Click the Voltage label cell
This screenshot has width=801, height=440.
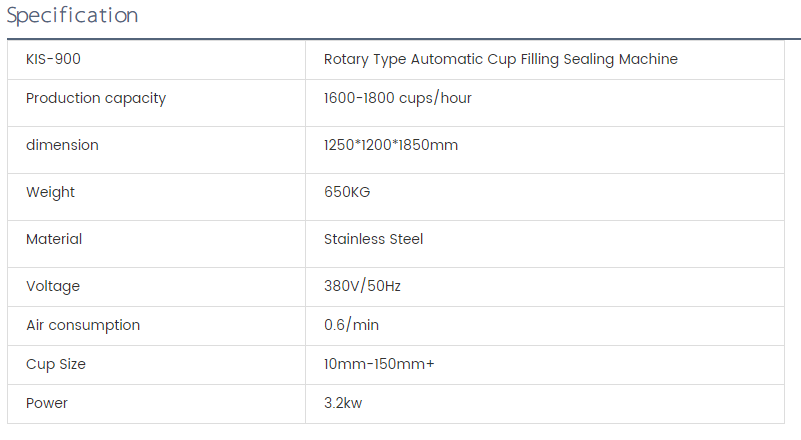(x=53, y=286)
